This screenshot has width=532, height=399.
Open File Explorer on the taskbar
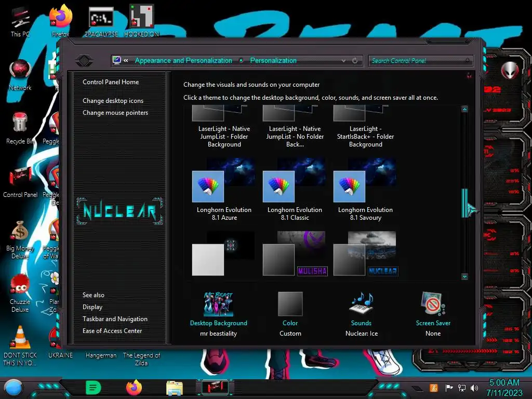click(x=175, y=389)
